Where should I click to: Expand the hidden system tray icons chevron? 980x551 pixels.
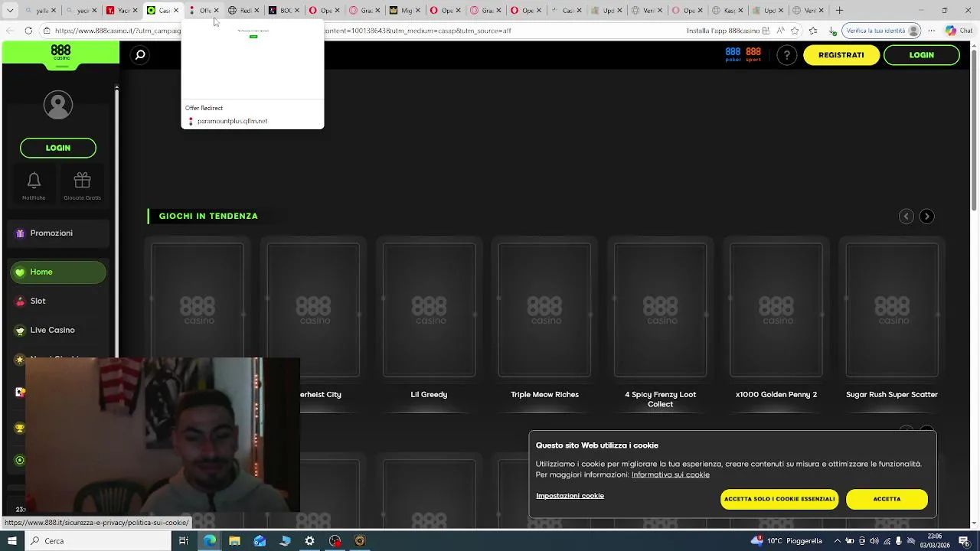tap(837, 541)
